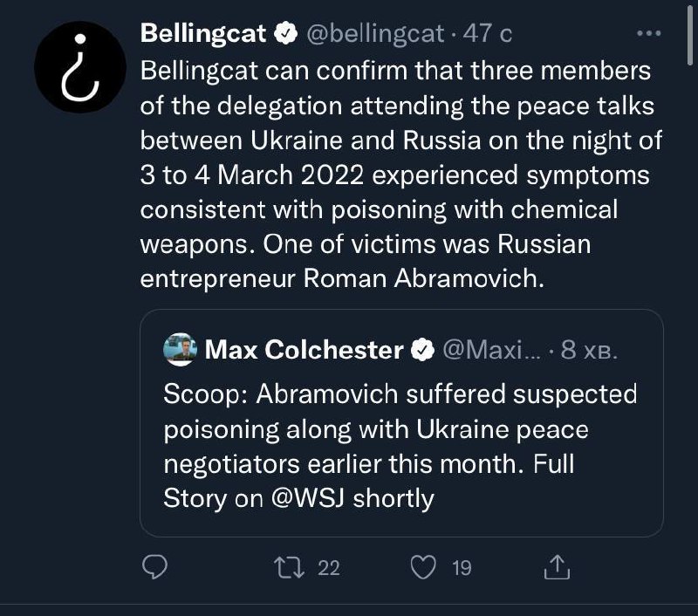Open the three-dot more options menu

pyautogui.click(x=649, y=34)
